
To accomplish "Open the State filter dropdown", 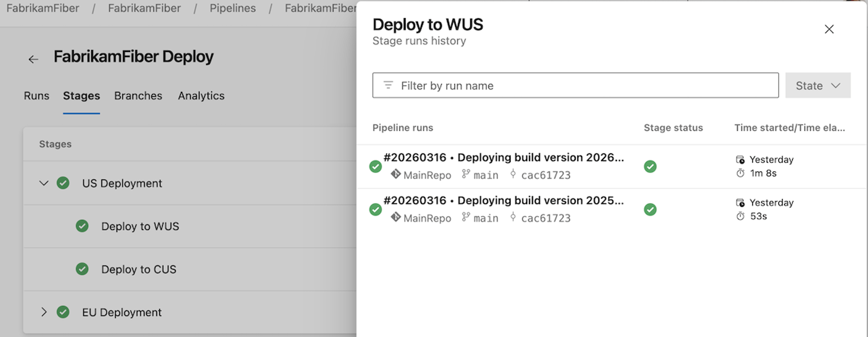I will (818, 85).
